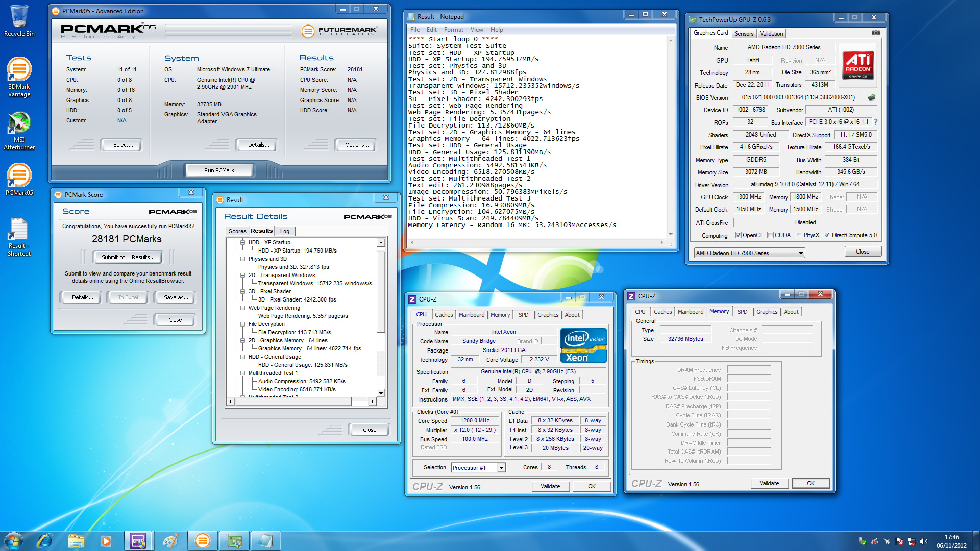This screenshot has height=551, width=980.
Task: Click the Select button under Tests
Action: point(123,145)
